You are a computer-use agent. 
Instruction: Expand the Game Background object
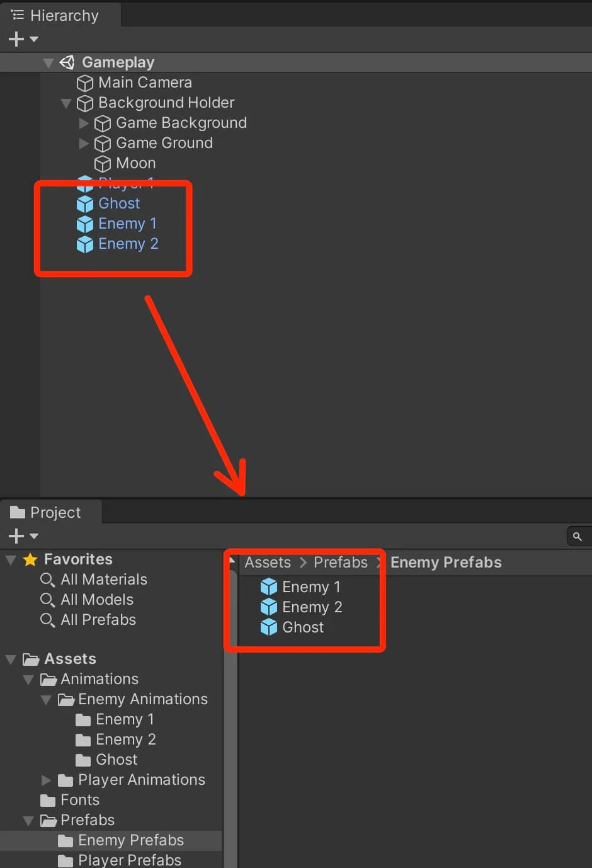pos(84,123)
